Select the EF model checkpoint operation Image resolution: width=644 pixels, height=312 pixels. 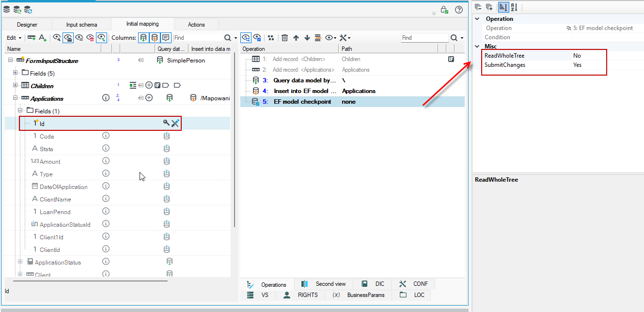coord(352,102)
